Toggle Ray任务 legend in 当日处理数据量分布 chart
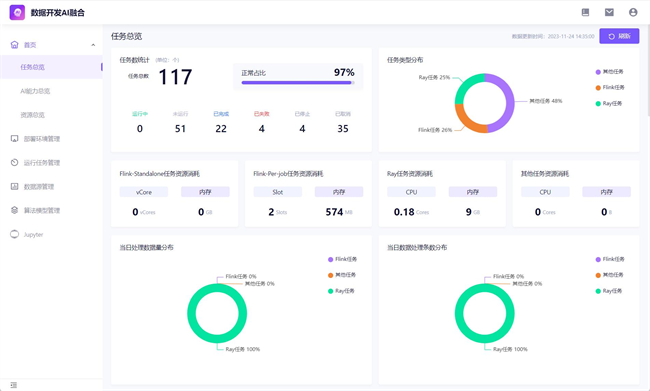The height and width of the screenshot is (391, 650). (x=341, y=291)
